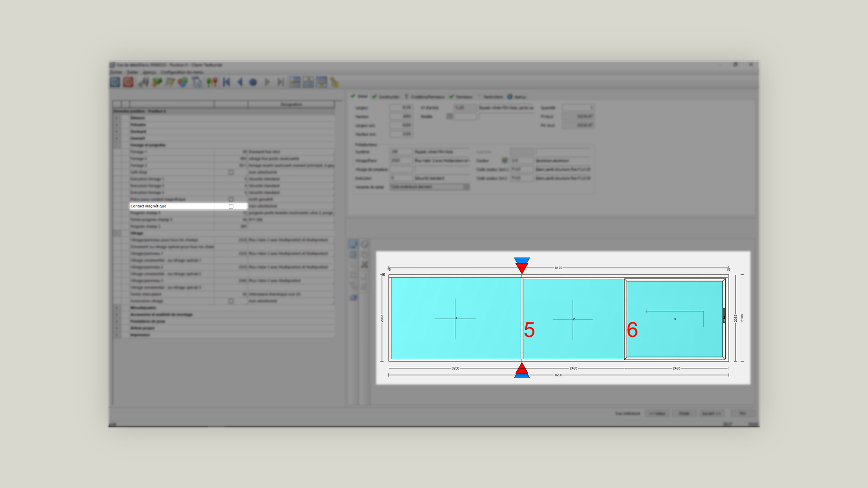Click the red round toolbar icon
Screen dimensions: 868x488
tap(128, 82)
